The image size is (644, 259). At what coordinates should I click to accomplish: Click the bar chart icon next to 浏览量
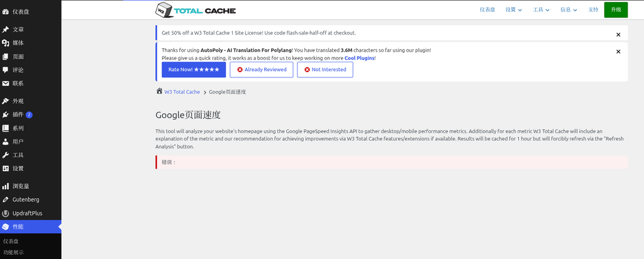5,186
